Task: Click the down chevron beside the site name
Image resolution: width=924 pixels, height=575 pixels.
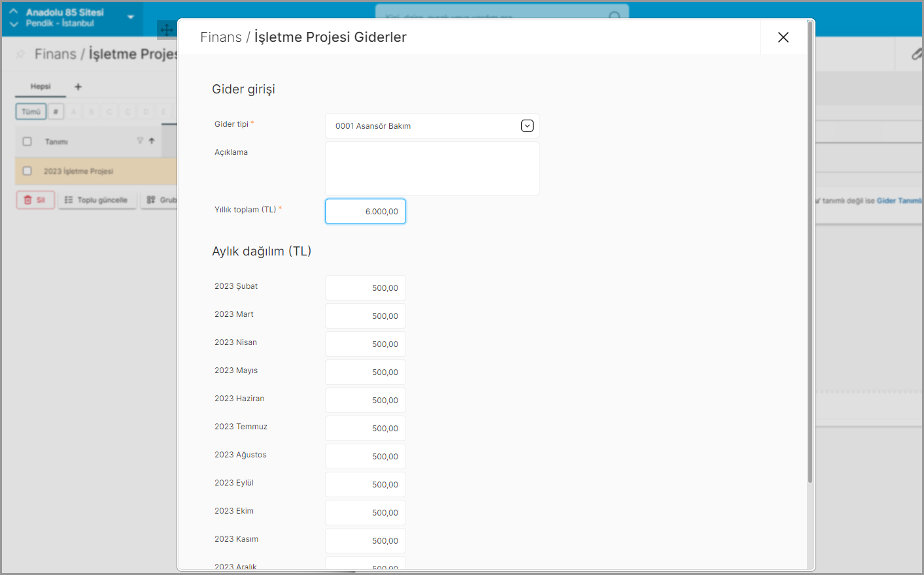Action: point(14,24)
